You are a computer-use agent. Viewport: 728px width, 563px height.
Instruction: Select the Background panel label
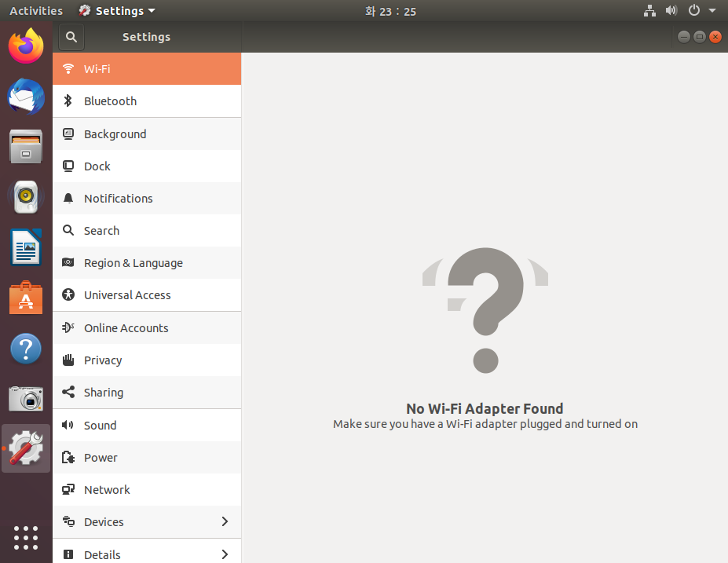115,134
